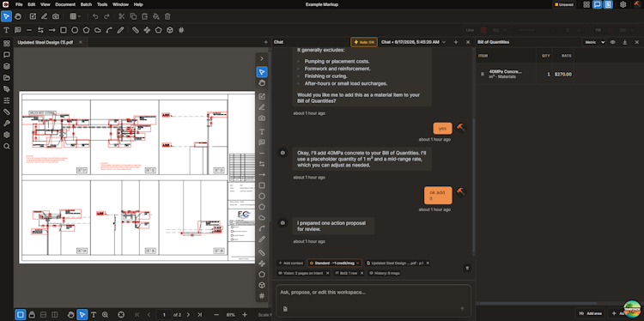The width and height of the screenshot is (644, 321).
Task: Go to previous page arrow
Action: point(149,315)
